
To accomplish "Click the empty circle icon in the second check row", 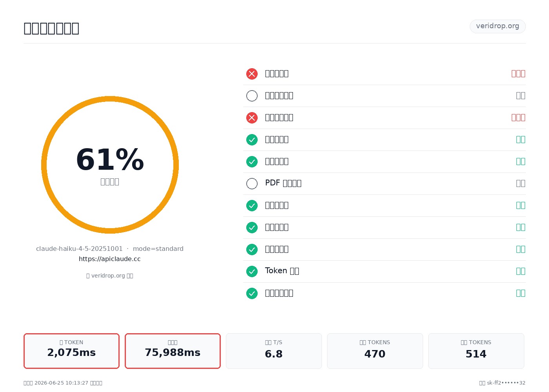I will [252, 96].
